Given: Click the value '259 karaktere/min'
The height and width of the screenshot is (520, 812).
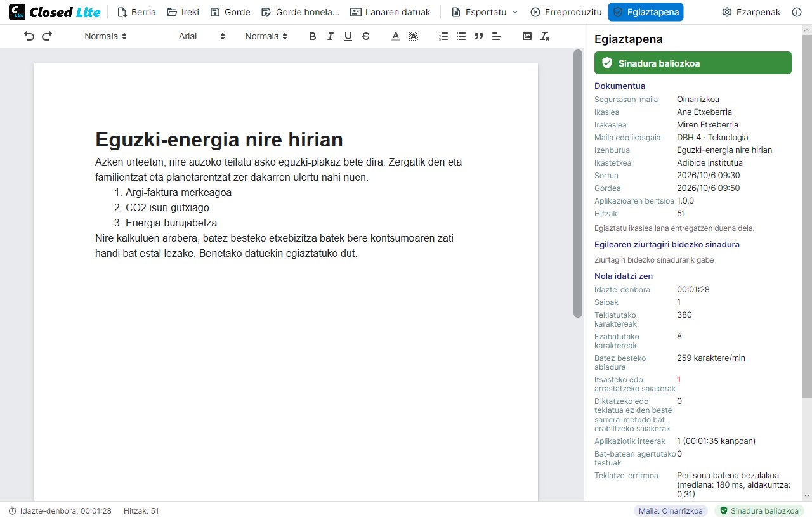Looking at the screenshot, I should 711,358.
